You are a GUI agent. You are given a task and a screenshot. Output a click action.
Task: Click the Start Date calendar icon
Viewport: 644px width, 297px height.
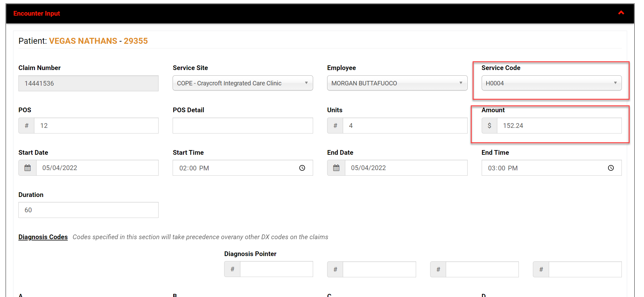pyautogui.click(x=27, y=168)
